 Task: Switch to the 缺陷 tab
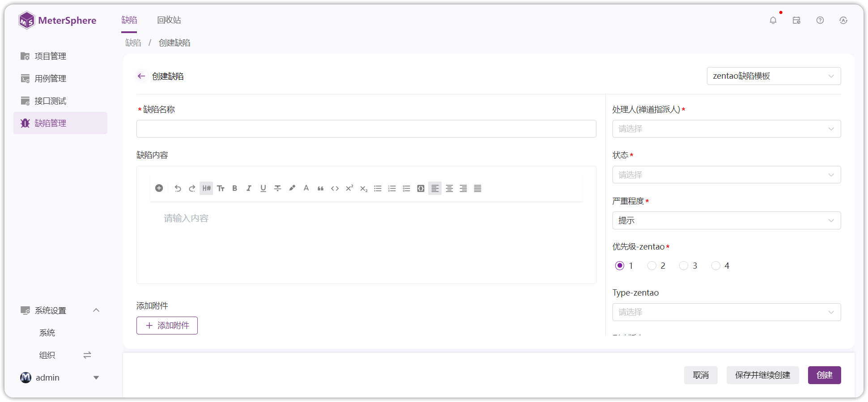tap(129, 20)
